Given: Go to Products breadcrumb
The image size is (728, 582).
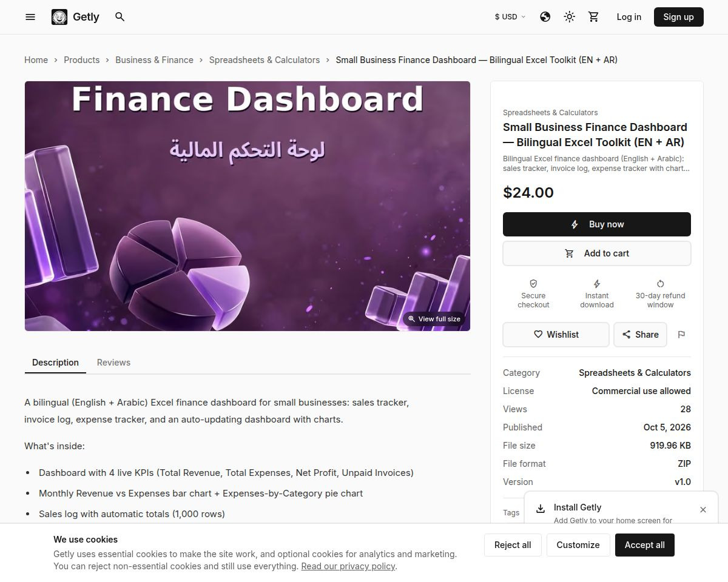Looking at the screenshot, I should [81, 60].
